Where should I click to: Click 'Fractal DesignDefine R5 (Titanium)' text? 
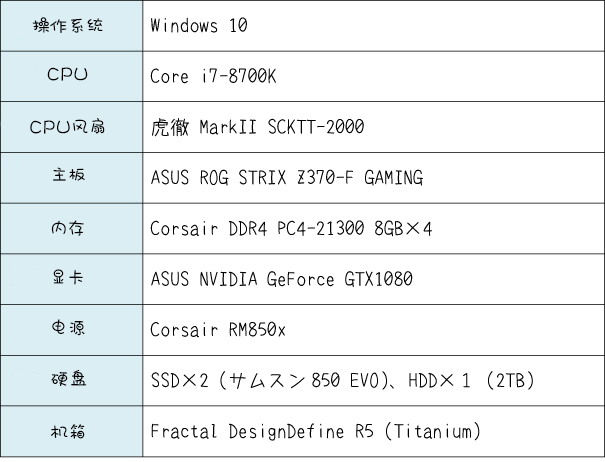(316, 431)
